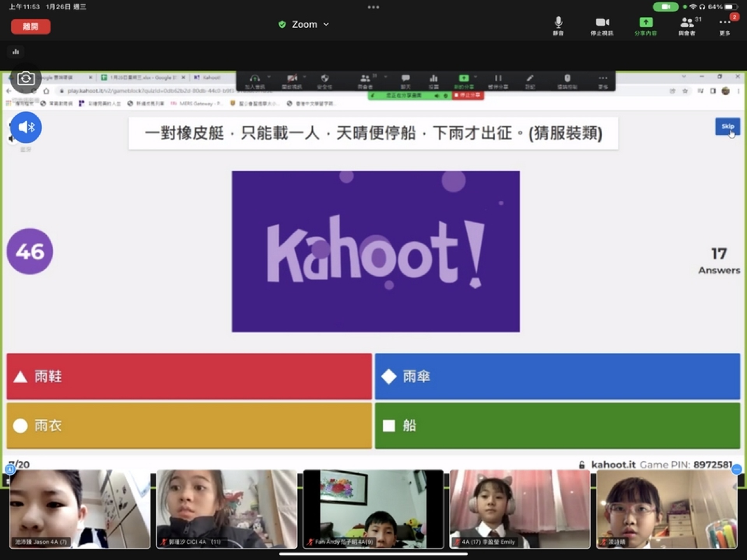
Task: Switch to the Kahoot! browser tab
Action: (x=212, y=78)
